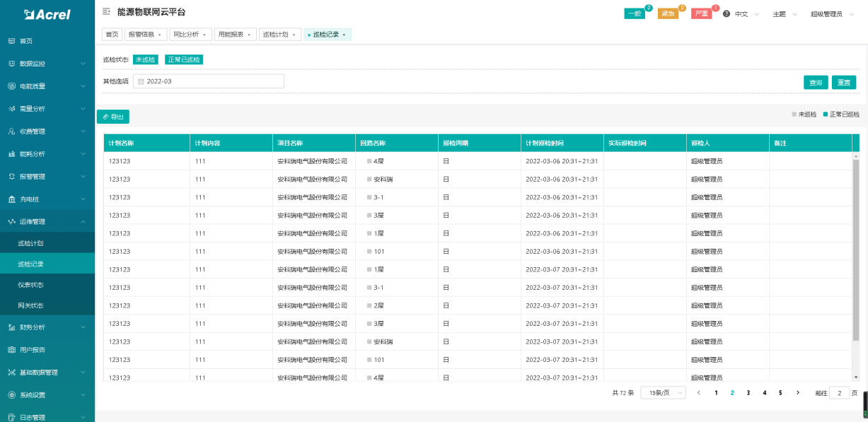Click the 日志管理 log icon in sidebar
The width and height of the screenshot is (868, 422).
click(11, 417)
